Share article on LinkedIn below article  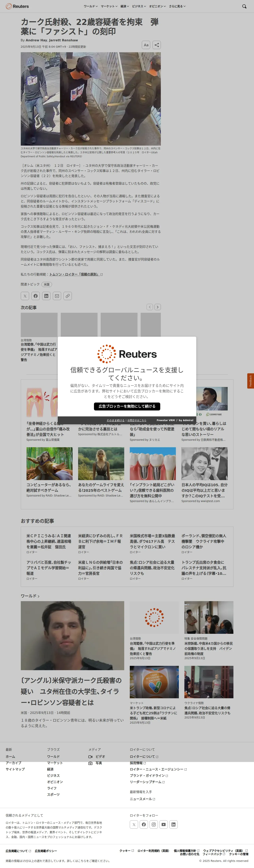click(x=46, y=296)
